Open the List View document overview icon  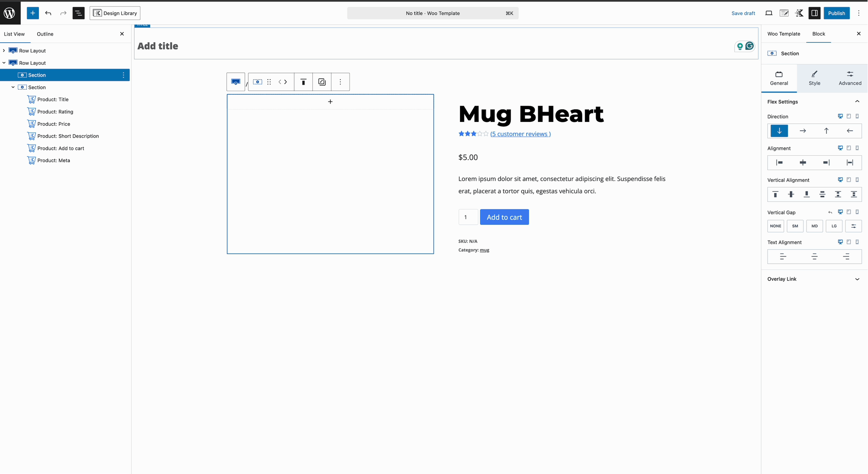point(79,13)
